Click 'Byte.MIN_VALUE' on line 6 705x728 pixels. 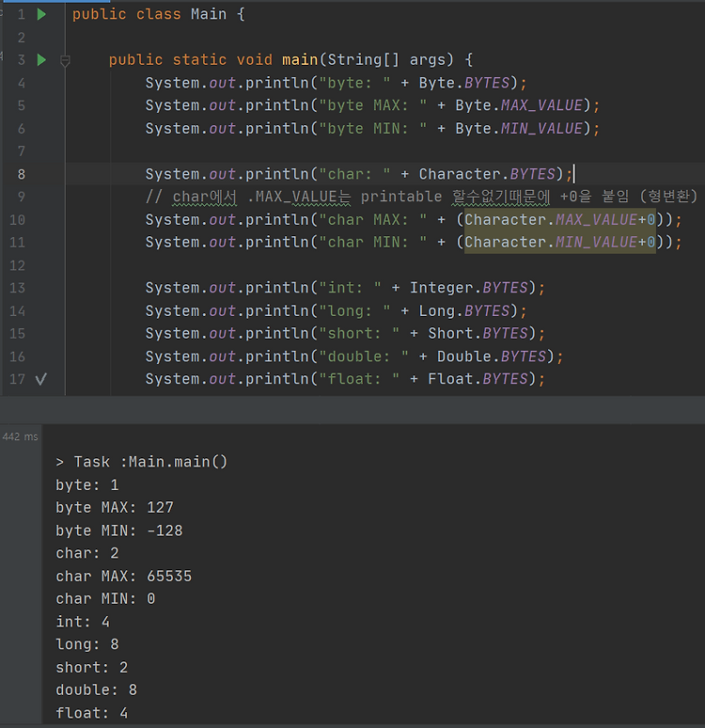click(x=519, y=128)
